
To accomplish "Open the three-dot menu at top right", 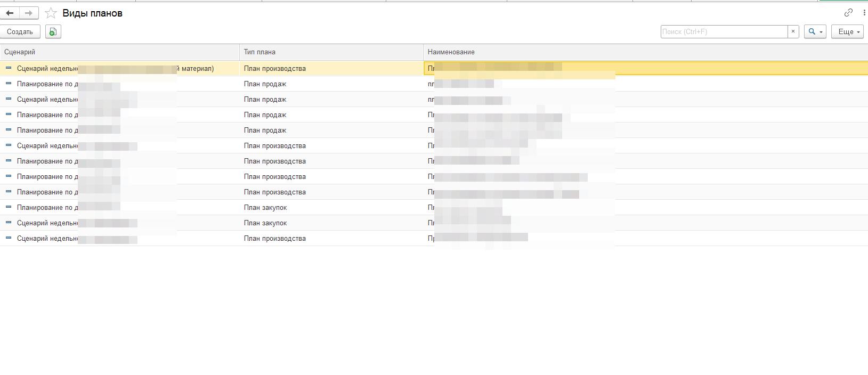I will click(x=864, y=13).
